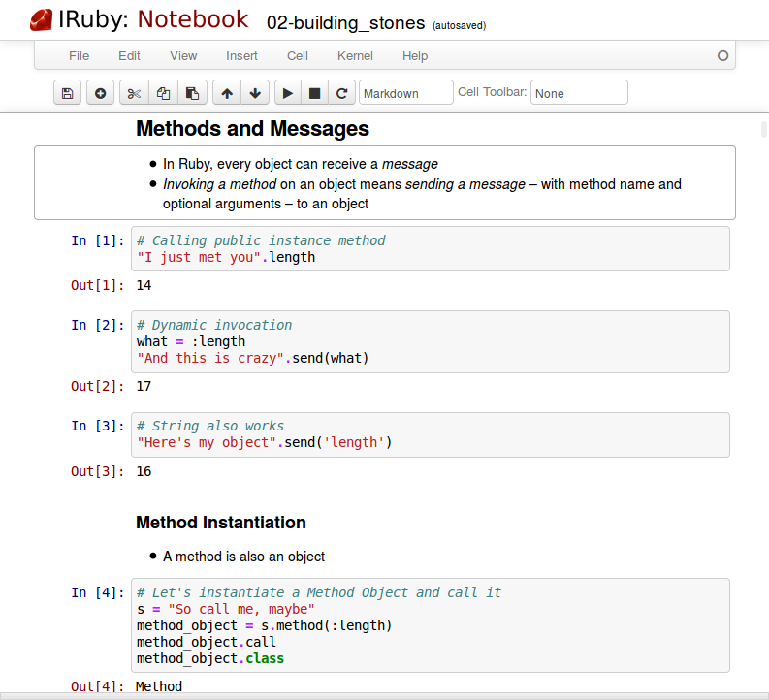Open the Kernel menu

pos(355,56)
